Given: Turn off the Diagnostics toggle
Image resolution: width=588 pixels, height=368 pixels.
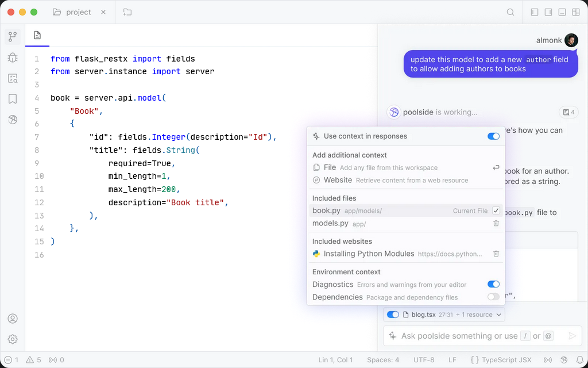Looking at the screenshot, I should point(493,284).
